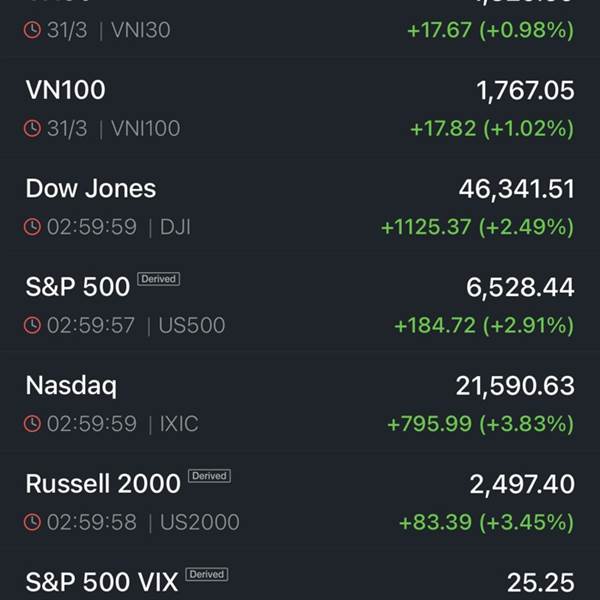Tap the clock icon in the Dow Jones row

pyautogui.click(x=32, y=227)
